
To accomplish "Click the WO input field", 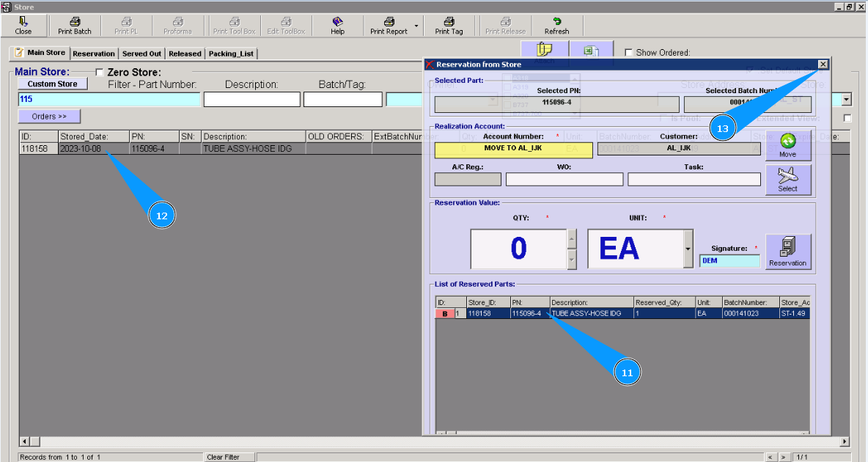I will [564, 179].
